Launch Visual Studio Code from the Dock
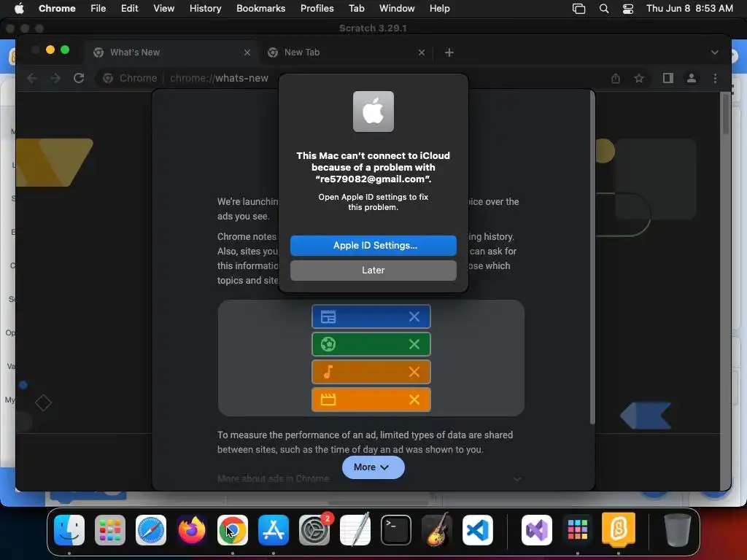The width and height of the screenshot is (747, 560). [477, 530]
